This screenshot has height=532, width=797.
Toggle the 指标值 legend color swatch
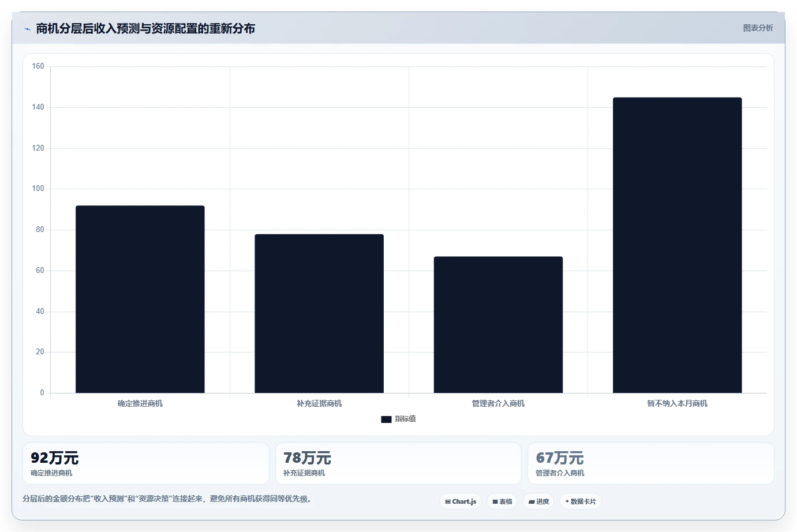pos(386,419)
